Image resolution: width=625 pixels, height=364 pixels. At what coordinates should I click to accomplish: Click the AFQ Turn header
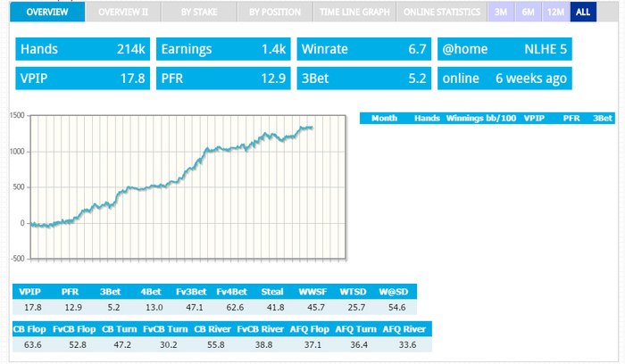[x=355, y=329]
